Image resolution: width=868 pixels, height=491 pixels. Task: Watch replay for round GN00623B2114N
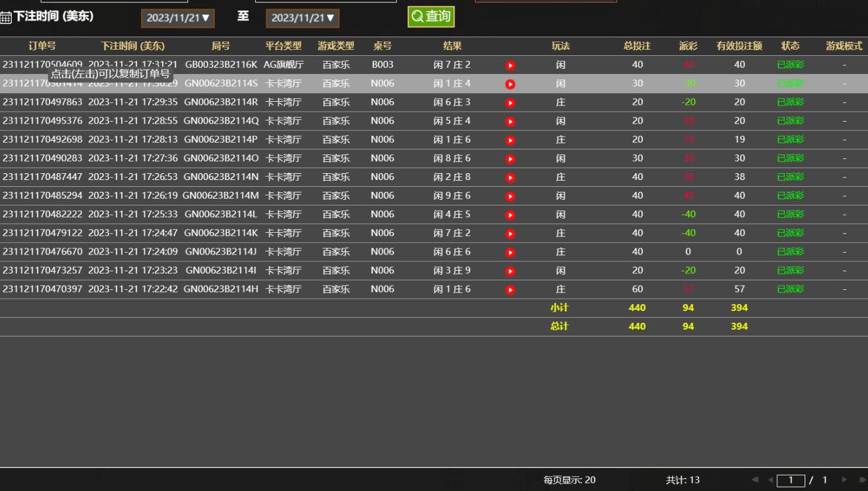pyautogui.click(x=510, y=178)
